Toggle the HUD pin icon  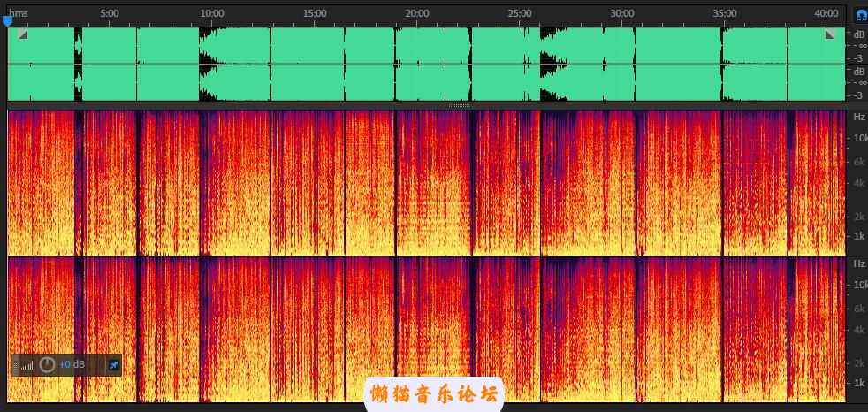113,364
